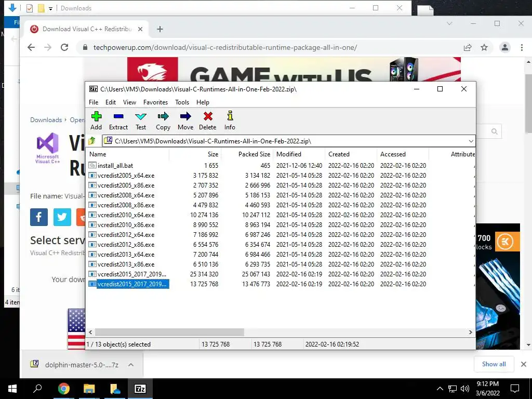532x399 pixels.
Task: Click the Add toolbar icon in 7-Zip
Action: tap(96, 121)
